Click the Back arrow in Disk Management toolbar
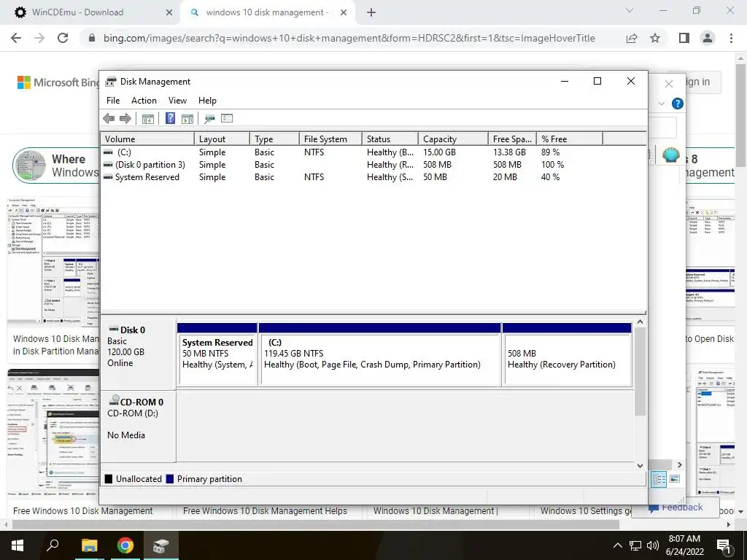 (x=109, y=119)
